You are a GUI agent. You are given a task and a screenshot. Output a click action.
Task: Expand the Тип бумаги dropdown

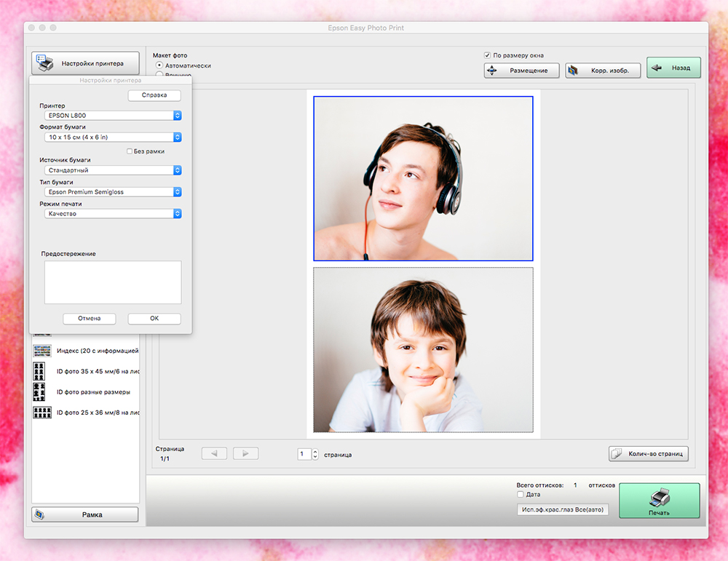[111, 192]
